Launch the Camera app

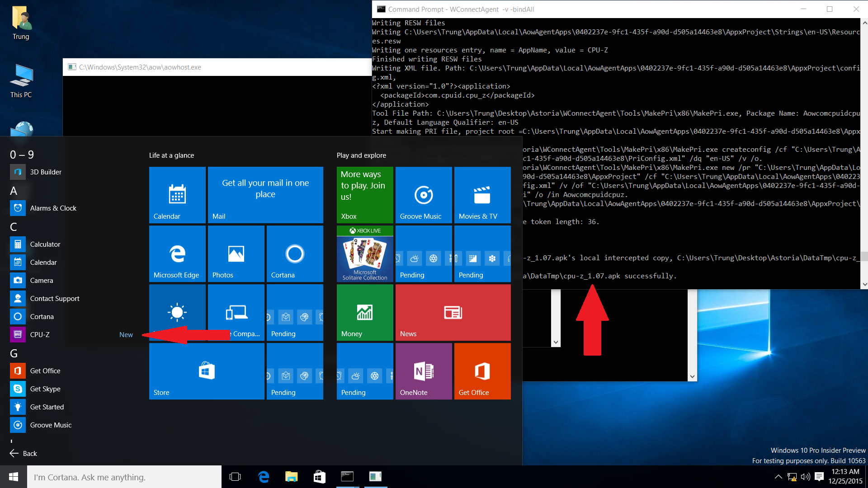(72, 280)
